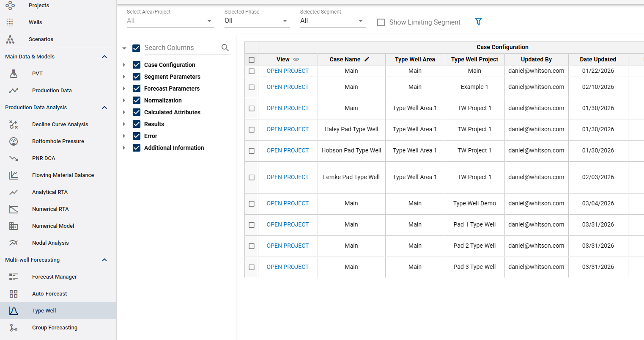Open Group Forecasting from the sidebar
Viewport: 644px width, 340px height.
click(x=55, y=328)
